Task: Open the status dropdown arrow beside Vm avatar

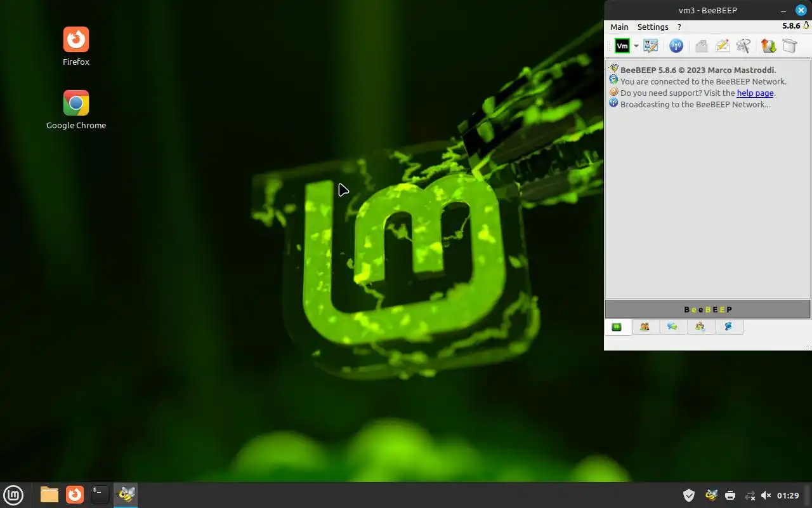Action: pos(636,46)
